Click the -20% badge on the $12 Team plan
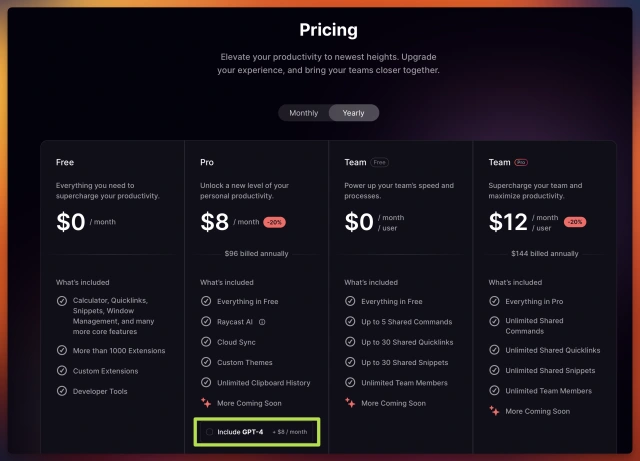Image resolution: width=640 pixels, height=461 pixels. 575,222
